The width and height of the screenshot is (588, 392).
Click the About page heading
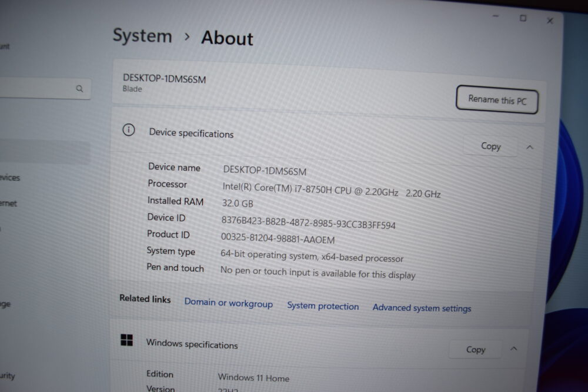pyautogui.click(x=227, y=38)
